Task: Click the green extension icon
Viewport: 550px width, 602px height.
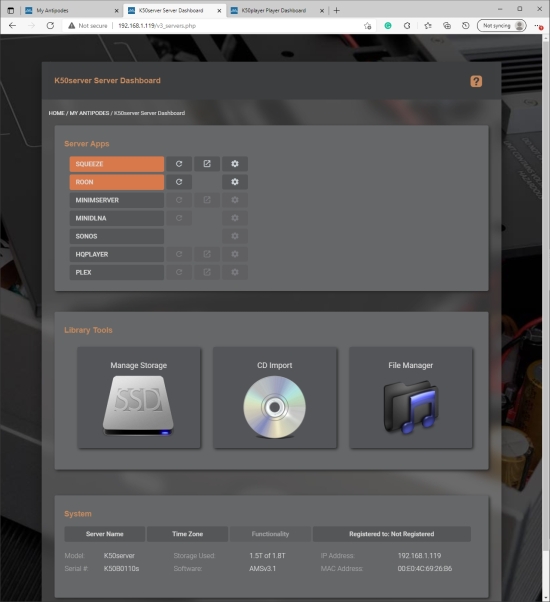Action: 388,26
